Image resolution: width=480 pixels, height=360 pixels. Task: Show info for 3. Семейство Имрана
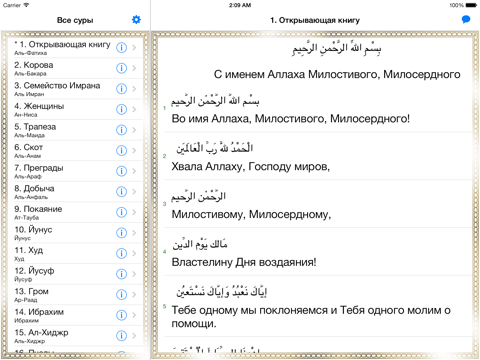121,89
